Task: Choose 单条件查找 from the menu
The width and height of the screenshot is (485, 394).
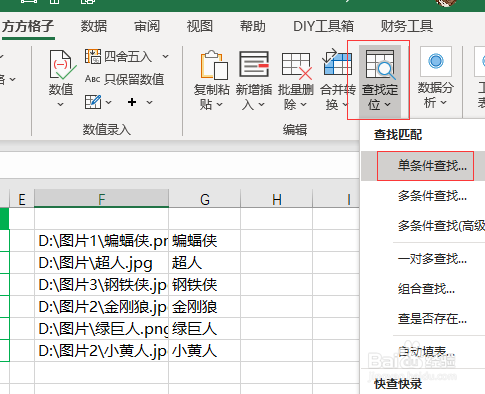Action: point(423,166)
